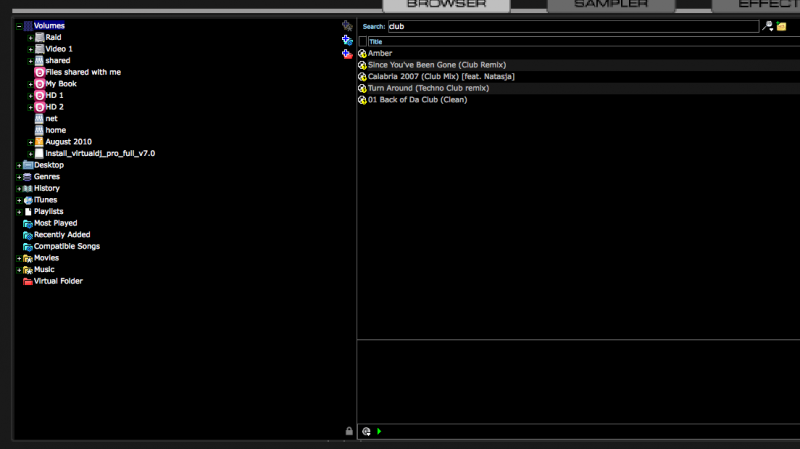Sort by the Title column header
800x449 pixels.
(584, 42)
